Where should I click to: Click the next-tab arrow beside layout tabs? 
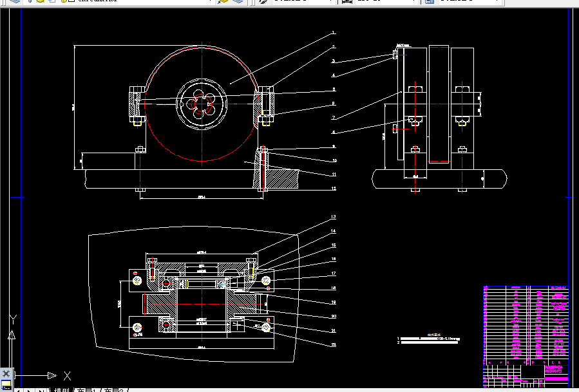click(x=30, y=390)
